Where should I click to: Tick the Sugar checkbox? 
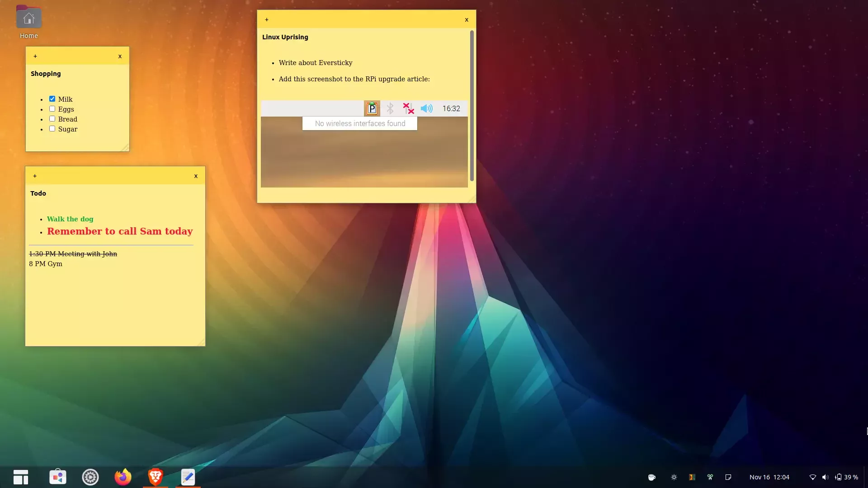(52, 129)
